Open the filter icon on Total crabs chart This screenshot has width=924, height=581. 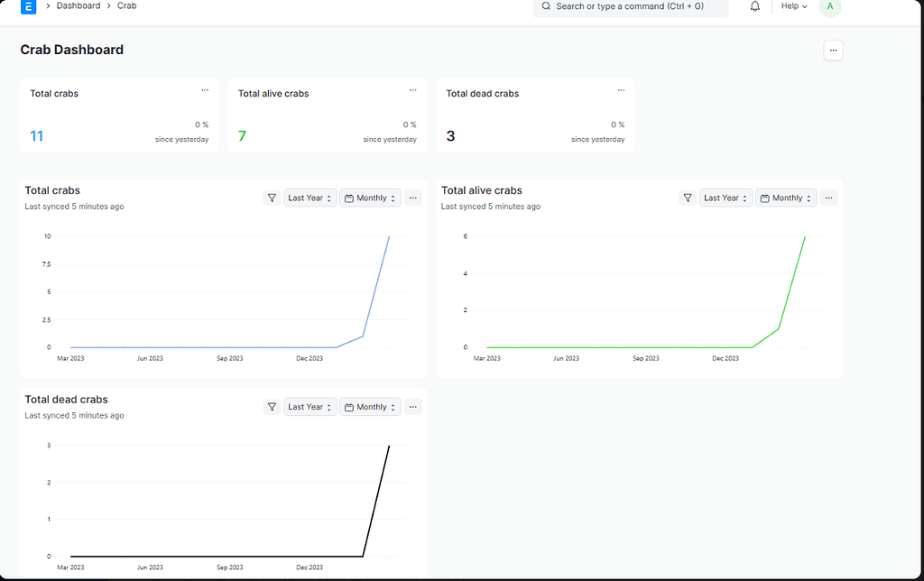click(272, 198)
